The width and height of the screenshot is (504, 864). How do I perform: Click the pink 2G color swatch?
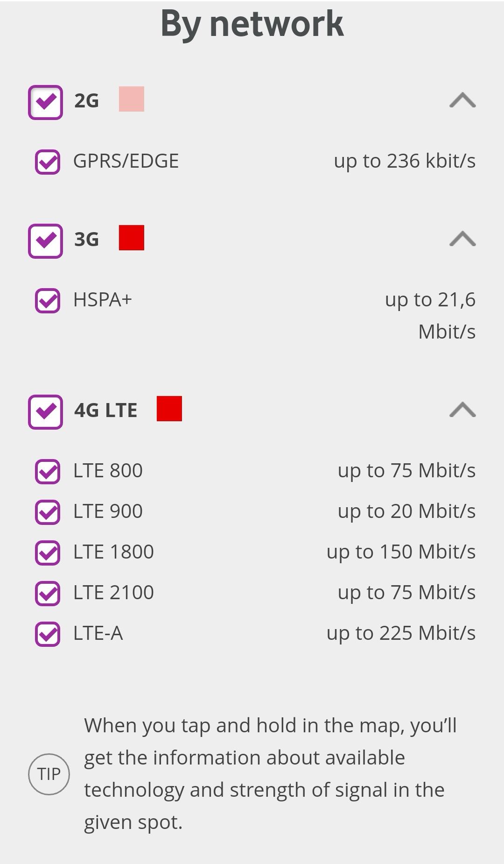[132, 99]
